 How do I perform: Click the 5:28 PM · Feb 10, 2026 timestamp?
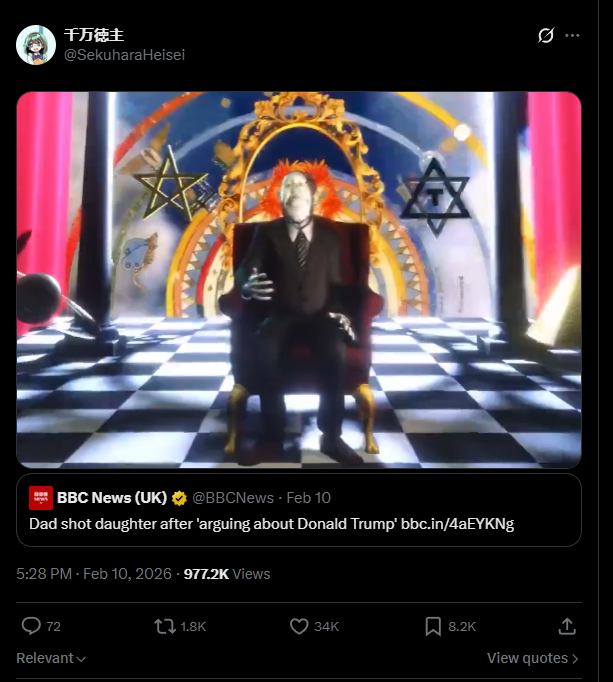(95, 574)
